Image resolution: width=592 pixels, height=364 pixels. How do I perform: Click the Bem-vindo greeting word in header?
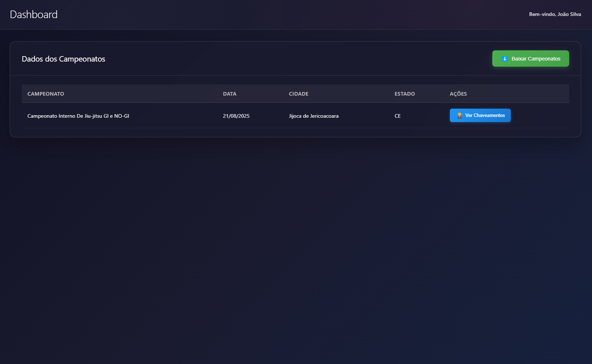click(x=542, y=14)
